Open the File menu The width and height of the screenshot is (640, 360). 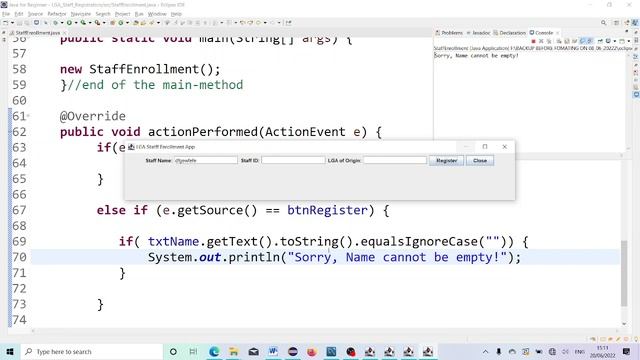tap(6, 14)
